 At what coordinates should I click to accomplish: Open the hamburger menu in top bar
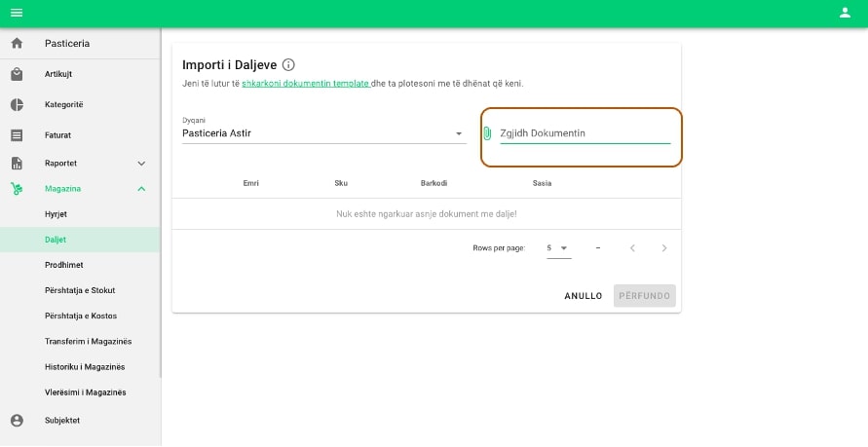(x=17, y=13)
